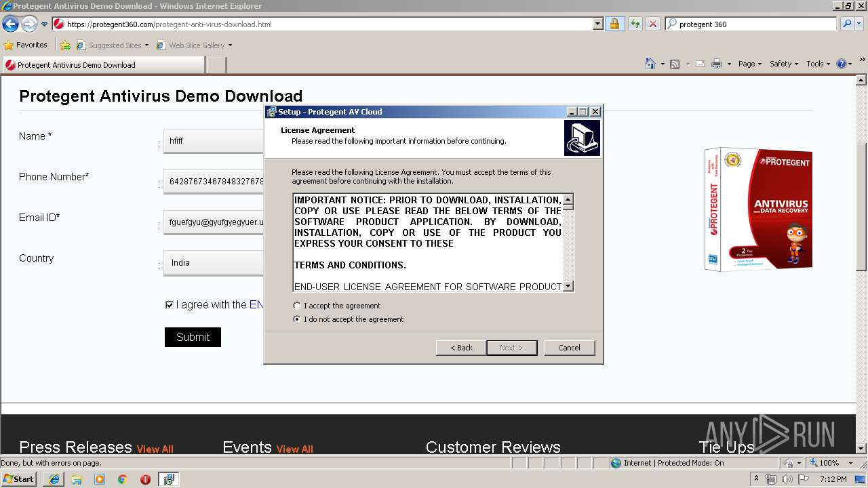Open the search provider dropdown arrow
Viewport: 868px width, 488px height.
860,24
